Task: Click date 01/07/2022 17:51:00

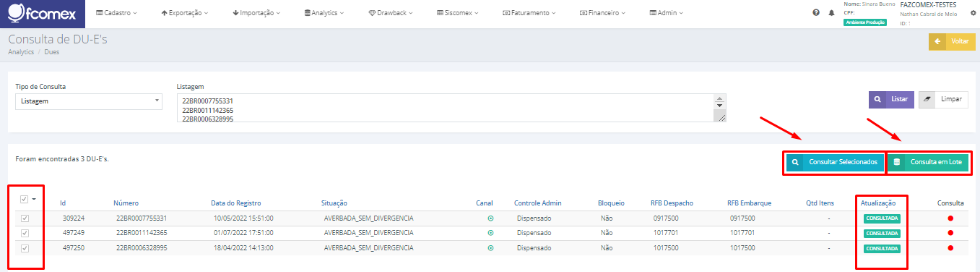Action: [243, 233]
